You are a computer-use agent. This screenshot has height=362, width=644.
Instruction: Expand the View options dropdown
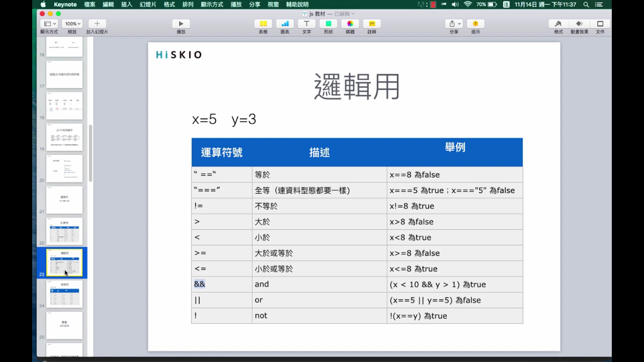[49, 24]
